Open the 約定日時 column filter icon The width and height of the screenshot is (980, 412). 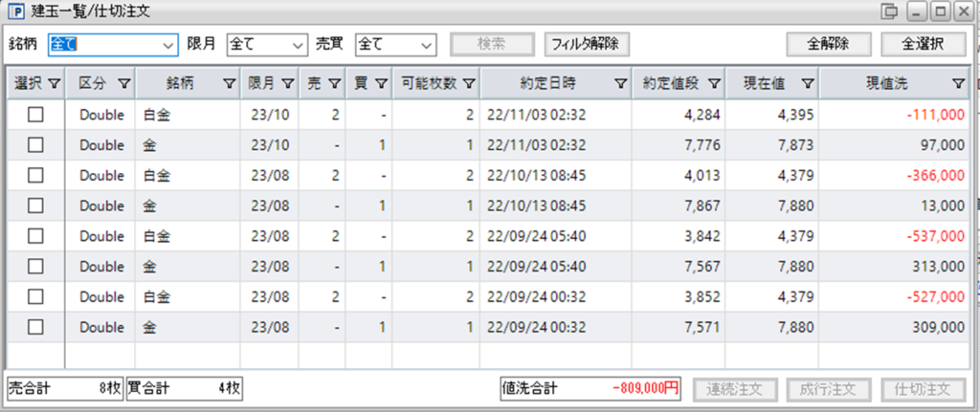[620, 84]
